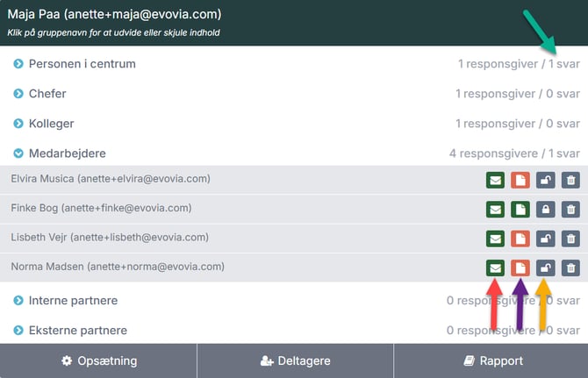Image resolution: width=588 pixels, height=378 pixels.
Task: Switch to the Rapport tab
Action: click(491, 360)
